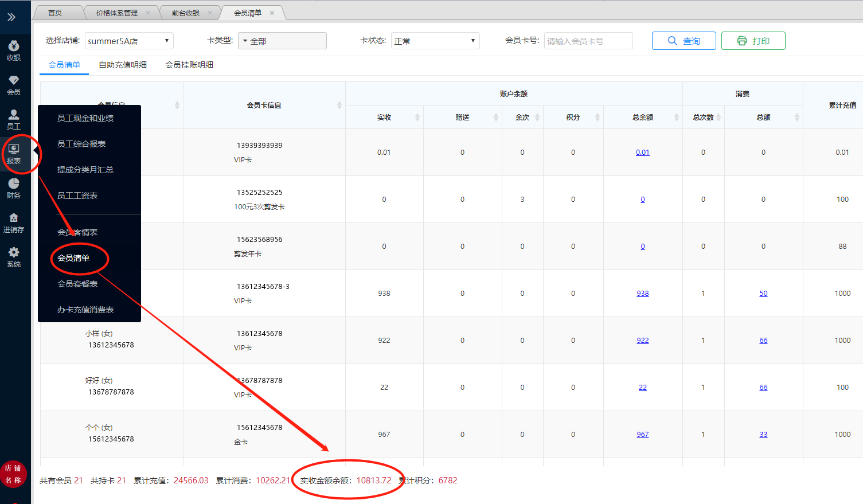The image size is (863, 504).
Task: Click member name 好好 (女)
Action: pos(99,381)
